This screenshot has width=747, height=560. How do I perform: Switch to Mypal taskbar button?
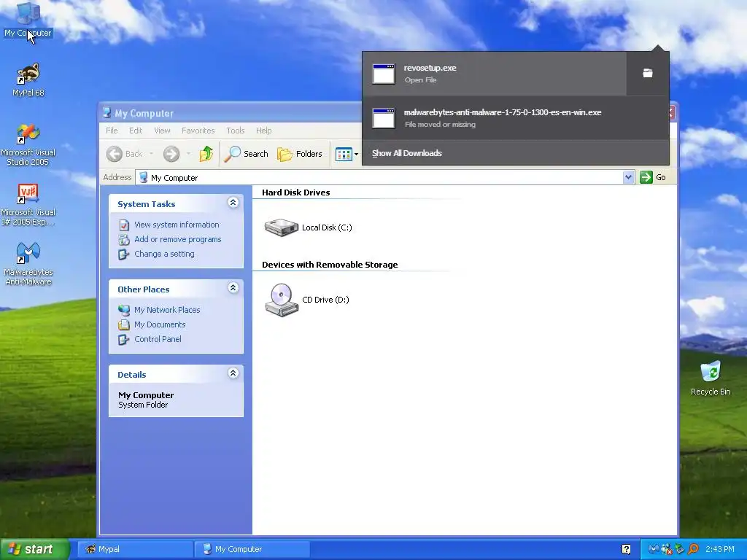[x=135, y=549]
